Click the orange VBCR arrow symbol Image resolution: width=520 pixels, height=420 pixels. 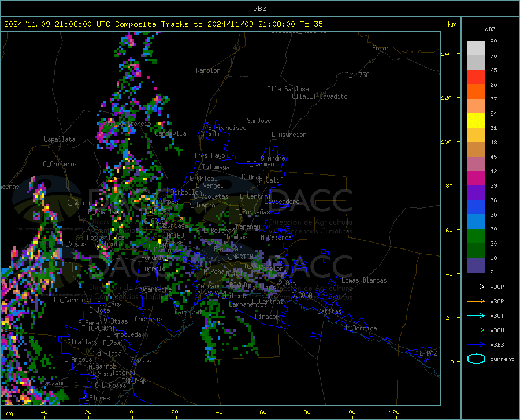click(476, 301)
